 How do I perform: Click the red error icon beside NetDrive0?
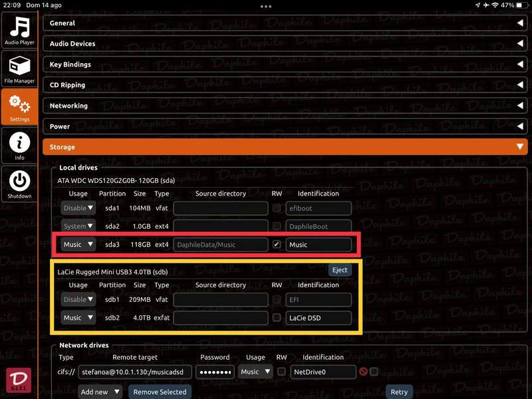(x=363, y=372)
